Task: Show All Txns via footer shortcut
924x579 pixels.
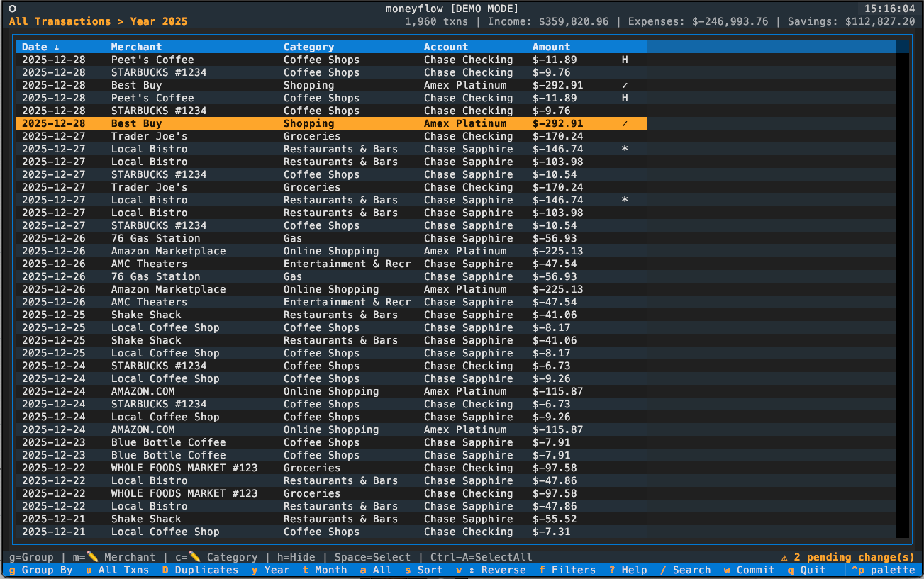Action: point(118,570)
